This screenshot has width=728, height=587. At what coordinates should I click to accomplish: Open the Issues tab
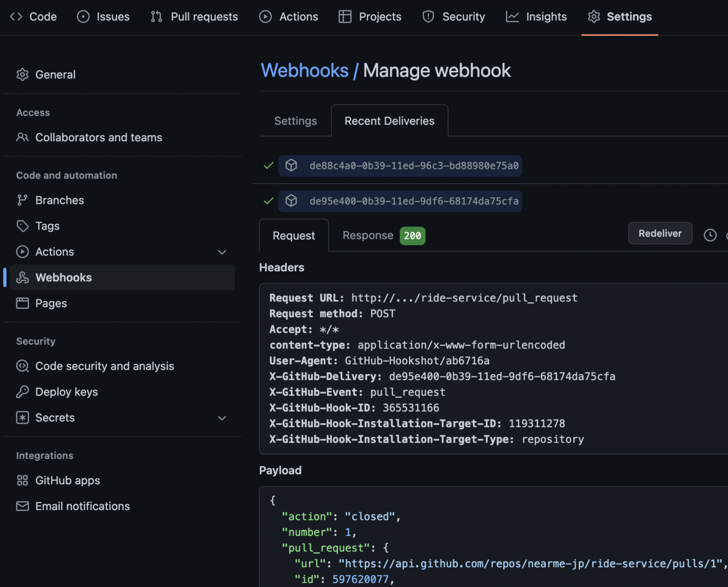point(103,16)
